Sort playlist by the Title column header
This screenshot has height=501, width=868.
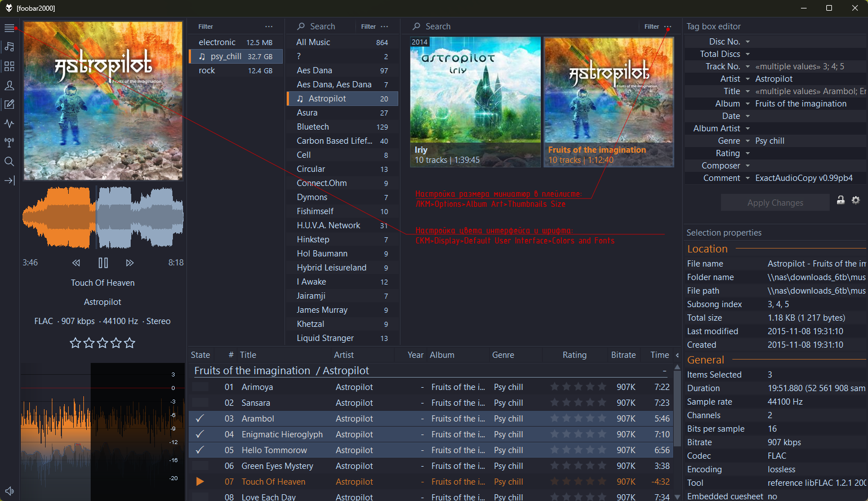248,355
